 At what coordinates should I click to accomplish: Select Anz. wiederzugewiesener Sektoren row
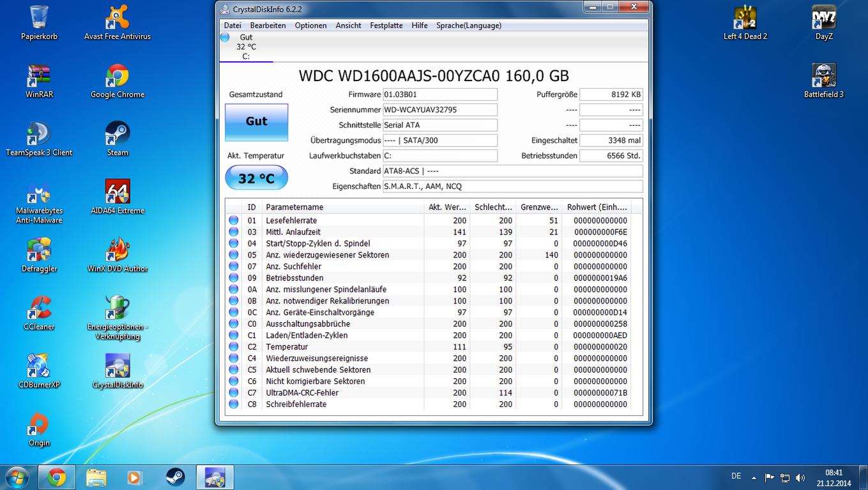click(x=428, y=255)
